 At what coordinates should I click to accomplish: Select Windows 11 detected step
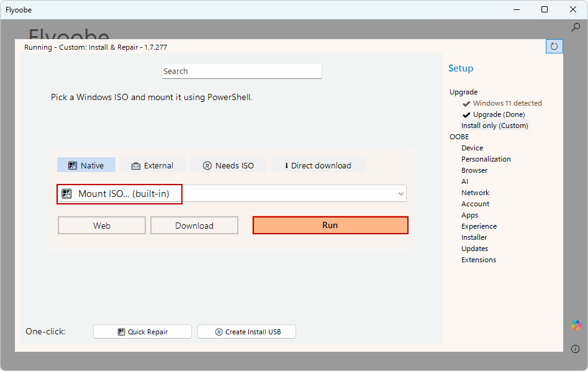(x=502, y=103)
